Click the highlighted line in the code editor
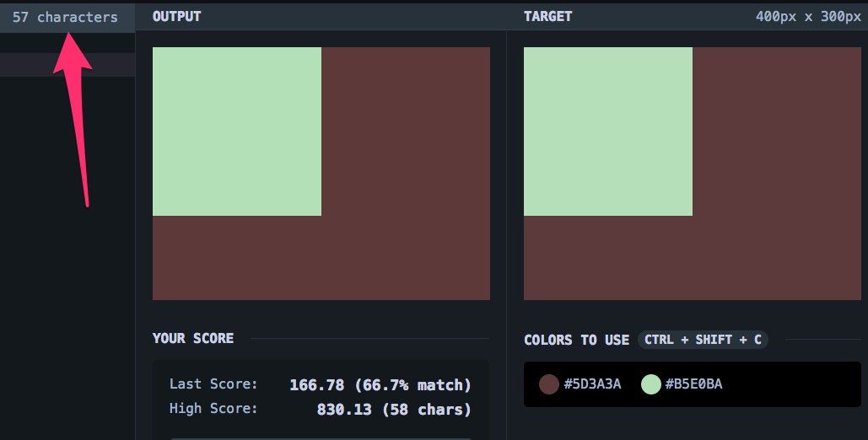The height and width of the screenshot is (440, 868). [x=67, y=65]
